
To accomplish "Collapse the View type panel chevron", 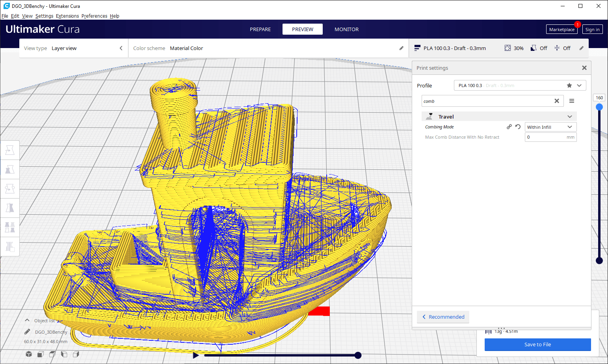I will coord(121,48).
